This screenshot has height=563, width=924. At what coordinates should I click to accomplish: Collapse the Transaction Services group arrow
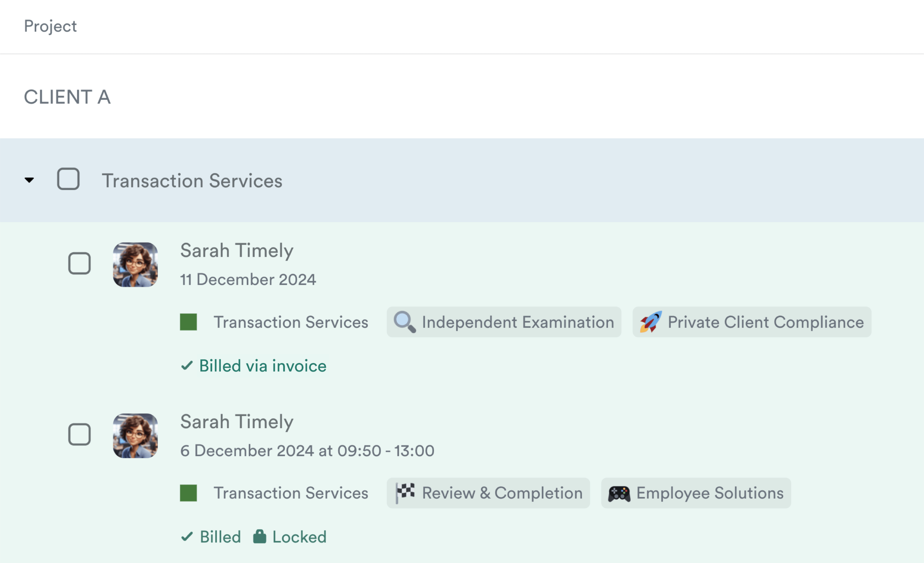pyautogui.click(x=29, y=180)
